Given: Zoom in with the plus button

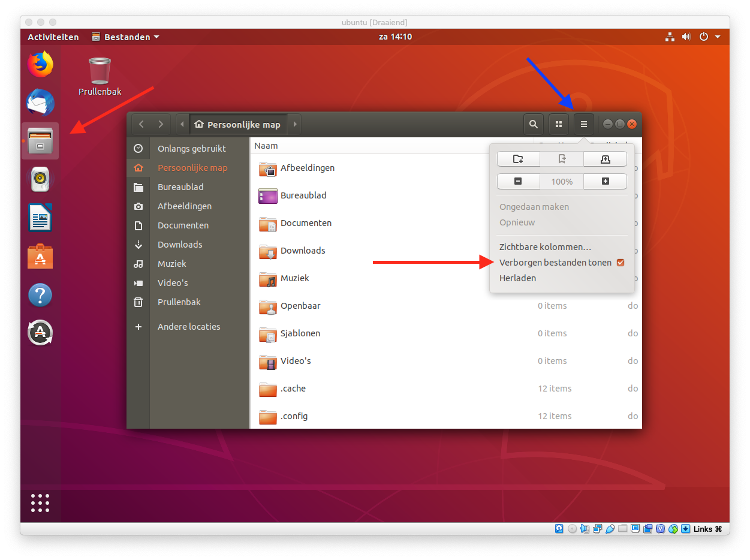Looking at the screenshot, I should (x=605, y=181).
